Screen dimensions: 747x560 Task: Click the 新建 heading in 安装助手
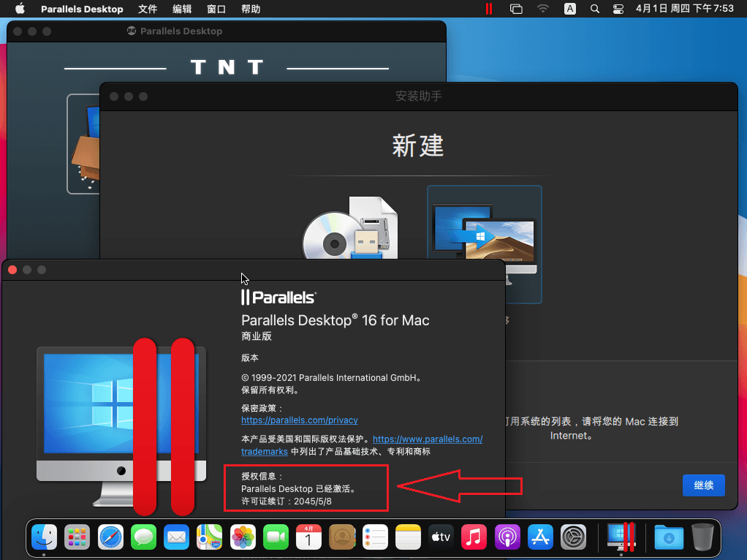pyautogui.click(x=418, y=145)
